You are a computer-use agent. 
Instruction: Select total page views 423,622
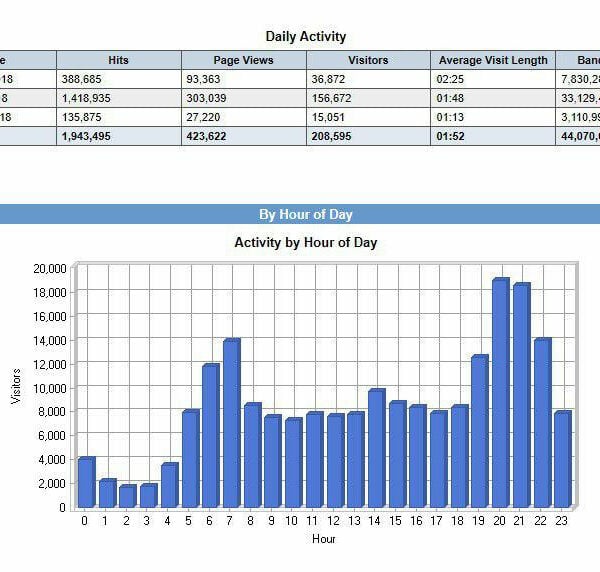coord(206,136)
